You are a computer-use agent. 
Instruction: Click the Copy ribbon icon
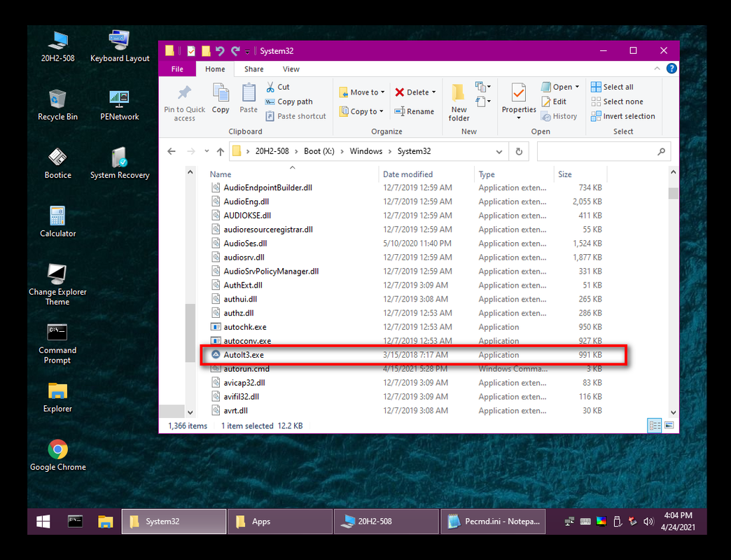tap(221, 98)
